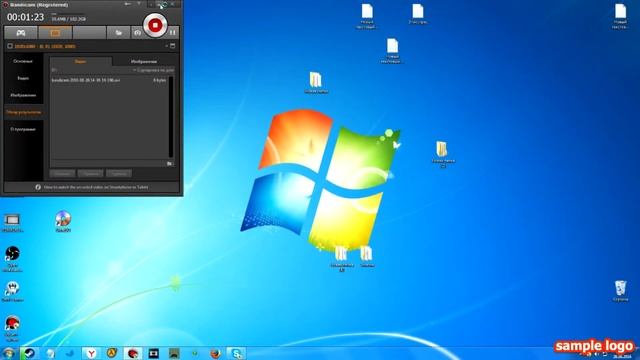The height and width of the screenshot is (360, 640).
Task: Pause the Bandicam recording
Action: [x=173, y=32]
